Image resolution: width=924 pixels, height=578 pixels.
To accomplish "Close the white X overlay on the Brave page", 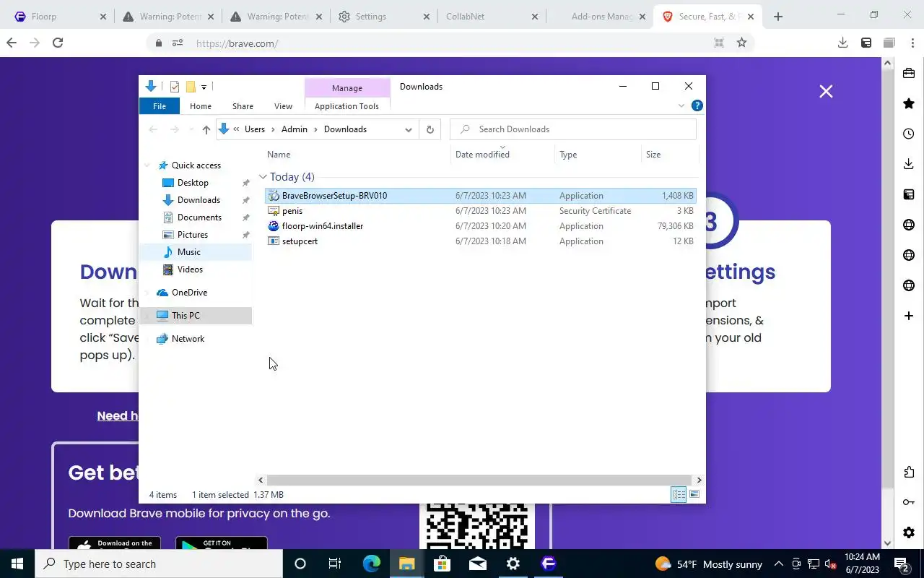I will click(826, 91).
